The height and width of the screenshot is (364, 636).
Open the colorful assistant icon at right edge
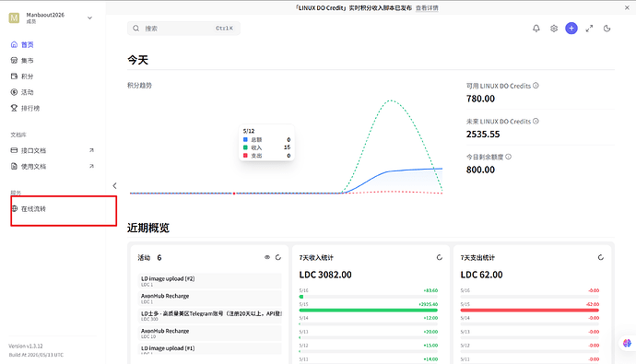627,344
